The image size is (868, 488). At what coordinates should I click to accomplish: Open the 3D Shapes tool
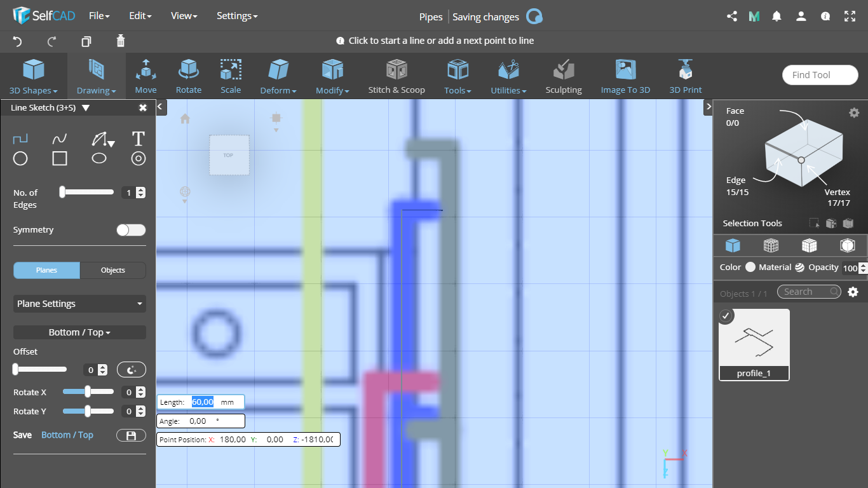pyautogui.click(x=34, y=76)
